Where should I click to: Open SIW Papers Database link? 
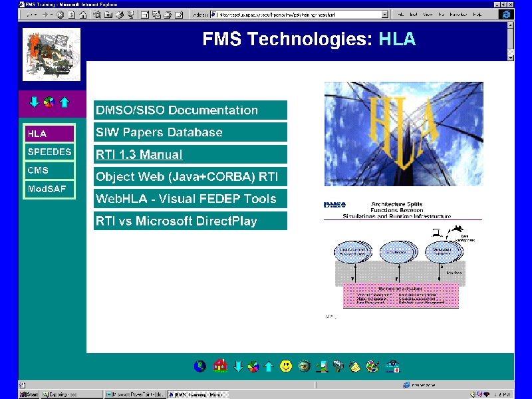[x=190, y=132]
